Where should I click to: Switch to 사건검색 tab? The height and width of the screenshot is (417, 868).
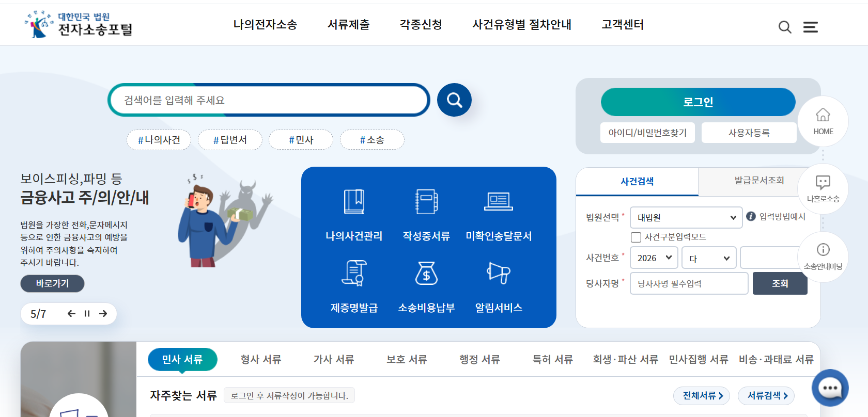click(637, 181)
